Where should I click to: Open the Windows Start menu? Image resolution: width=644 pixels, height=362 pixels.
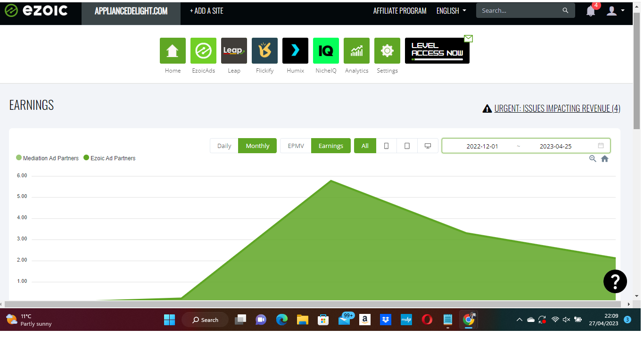pyautogui.click(x=170, y=320)
